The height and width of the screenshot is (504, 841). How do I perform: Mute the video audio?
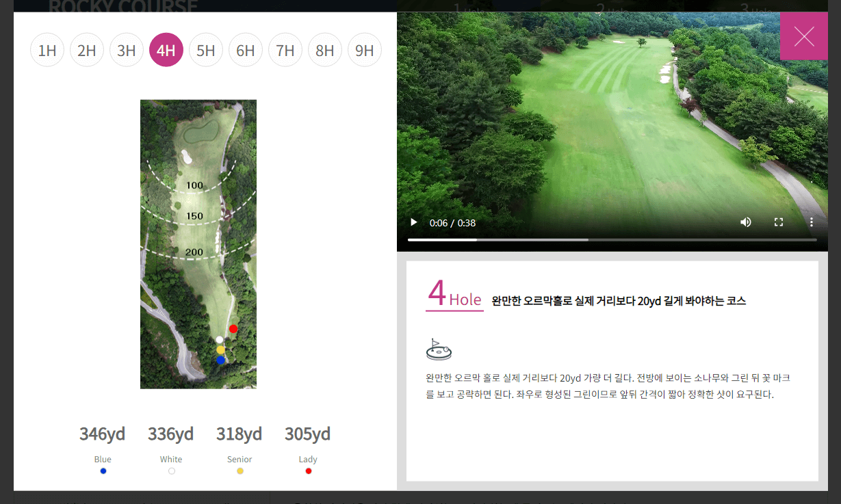(x=746, y=222)
